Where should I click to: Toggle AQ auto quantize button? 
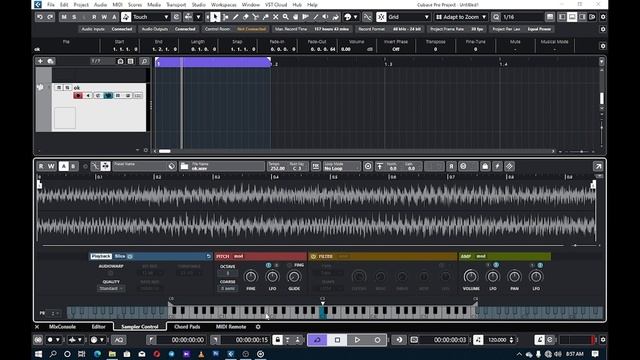[119, 340]
